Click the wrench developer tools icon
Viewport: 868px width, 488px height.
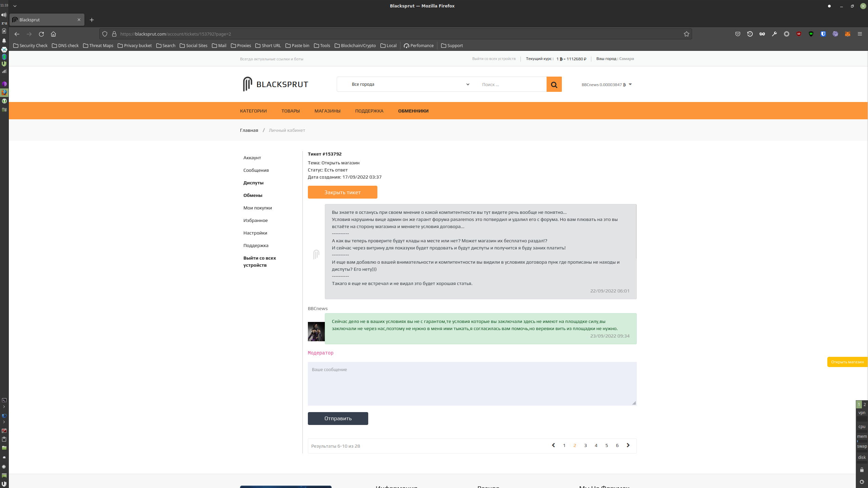774,34
